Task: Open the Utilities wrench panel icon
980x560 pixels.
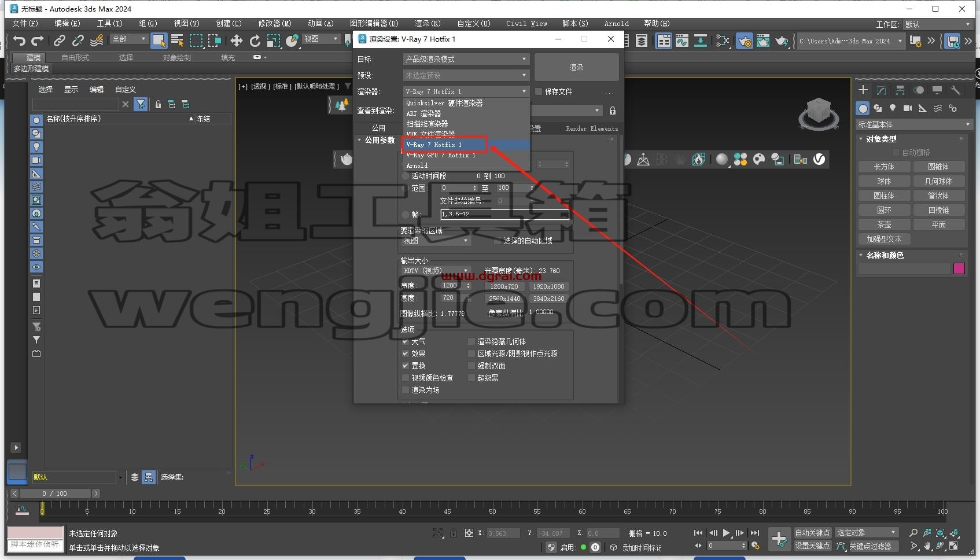Action: [x=956, y=90]
